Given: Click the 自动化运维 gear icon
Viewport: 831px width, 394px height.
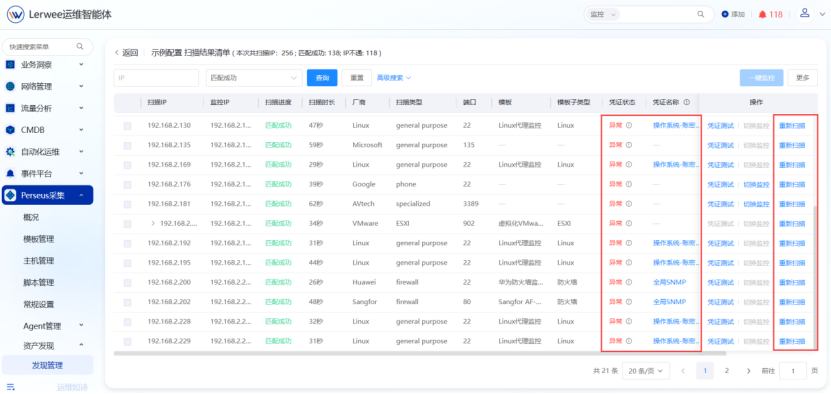Looking at the screenshot, I should 10,152.
